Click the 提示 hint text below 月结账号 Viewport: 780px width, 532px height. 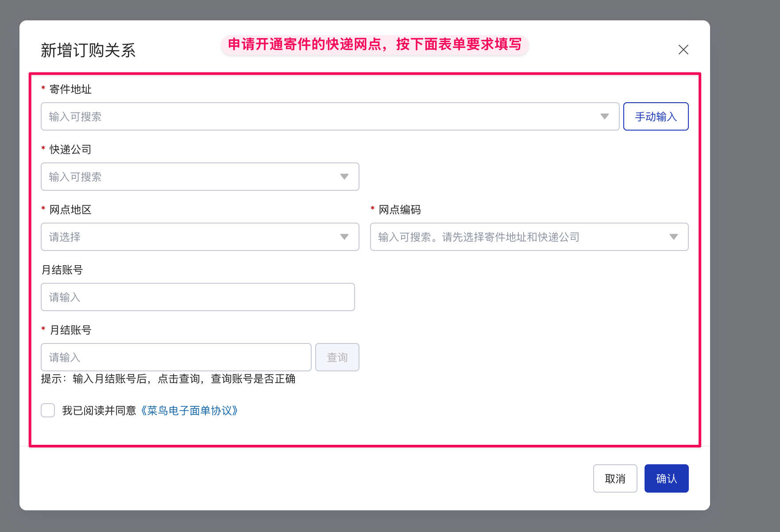[x=168, y=379]
